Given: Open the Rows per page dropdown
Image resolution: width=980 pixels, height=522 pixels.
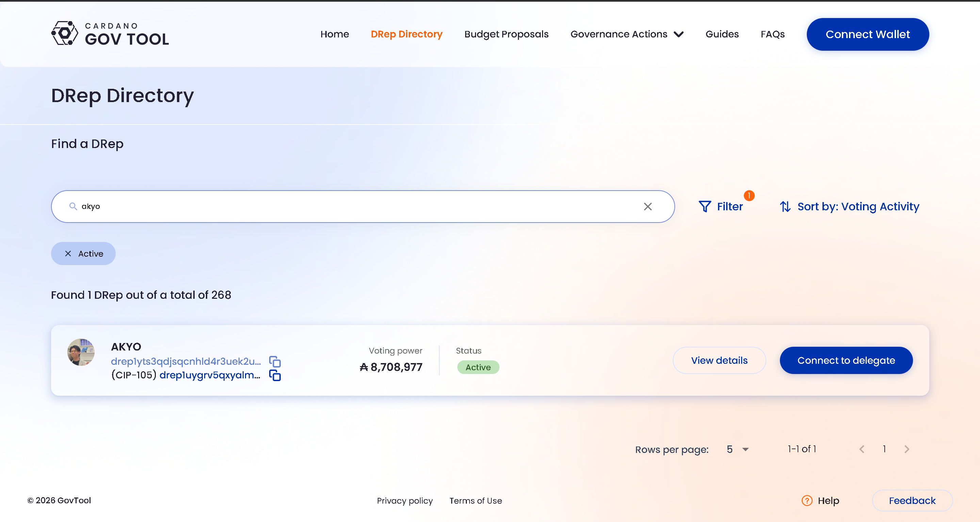Looking at the screenshot, I should click(738, 449).
